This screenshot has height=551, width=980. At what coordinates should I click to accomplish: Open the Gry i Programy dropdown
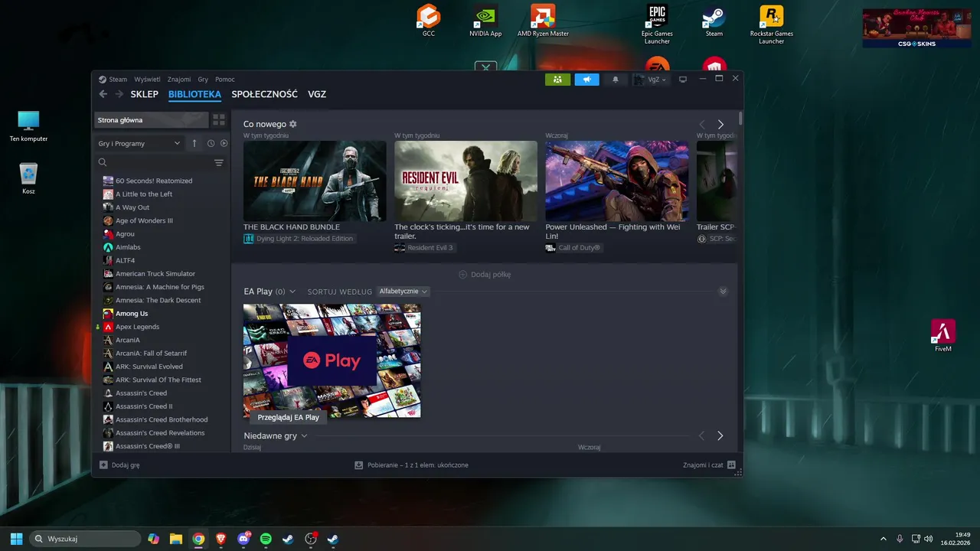click(x=139, y=143)
